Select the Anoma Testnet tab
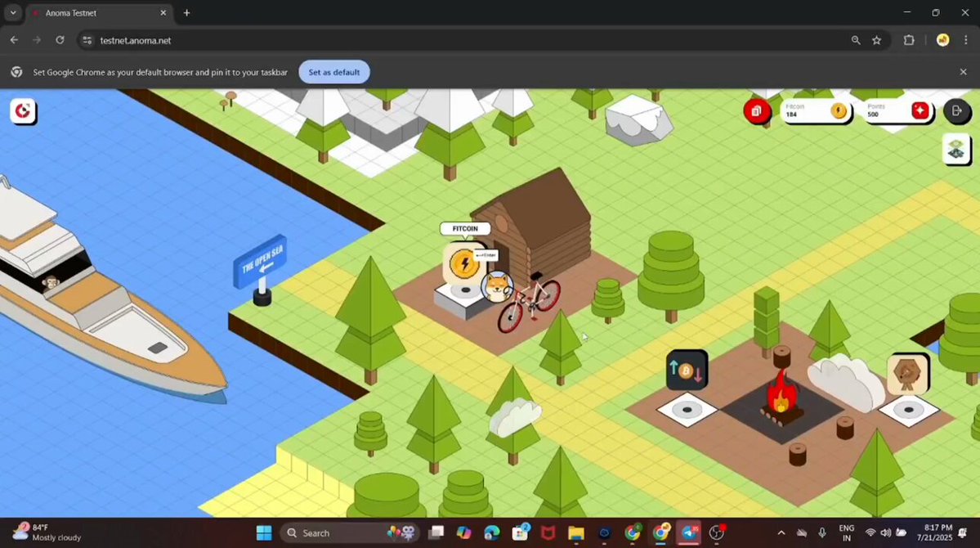 pos(99,12)
